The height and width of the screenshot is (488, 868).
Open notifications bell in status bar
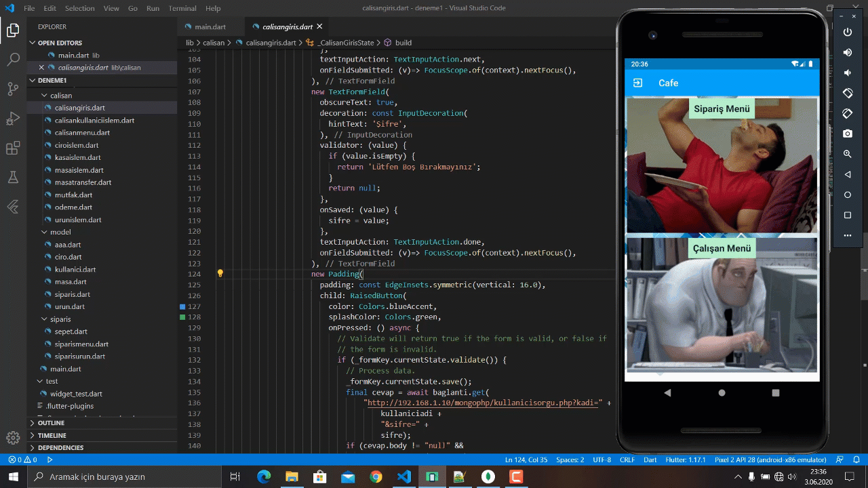856,460
